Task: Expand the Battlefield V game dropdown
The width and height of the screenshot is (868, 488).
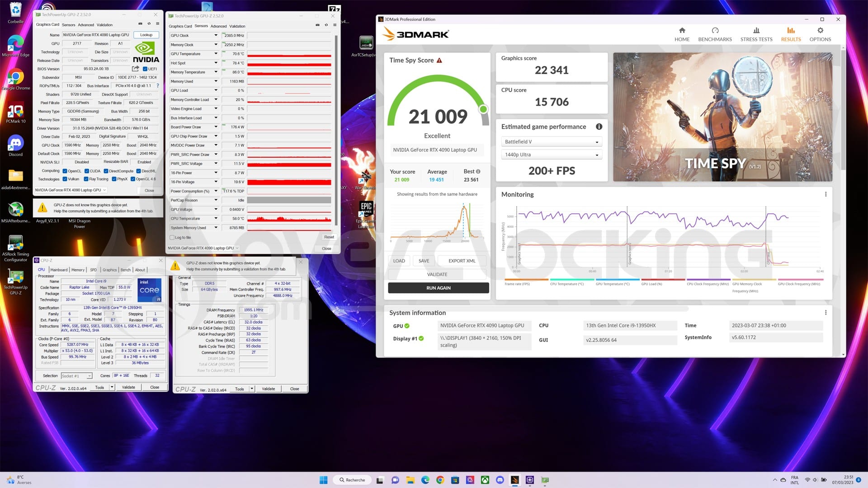Action: (551, 142)
